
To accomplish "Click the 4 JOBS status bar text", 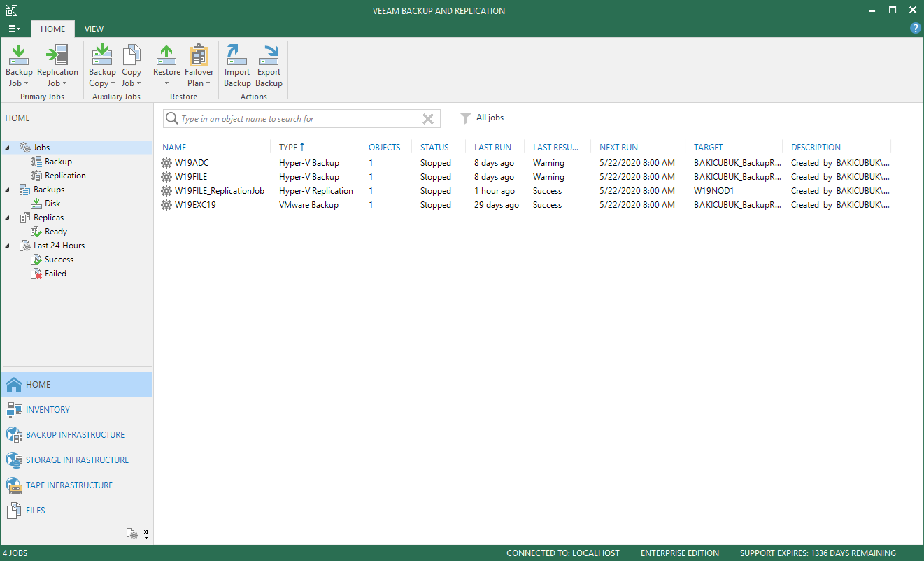I will coord(15,553).
